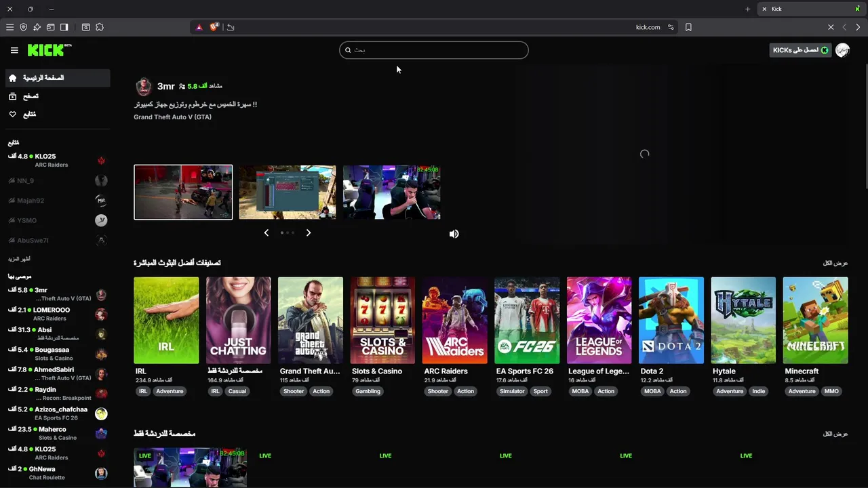Open Grand Theft Auto V (GTA) category link
Image resolution: width=868 pixels, height=488 pixels.
point(172,117)
